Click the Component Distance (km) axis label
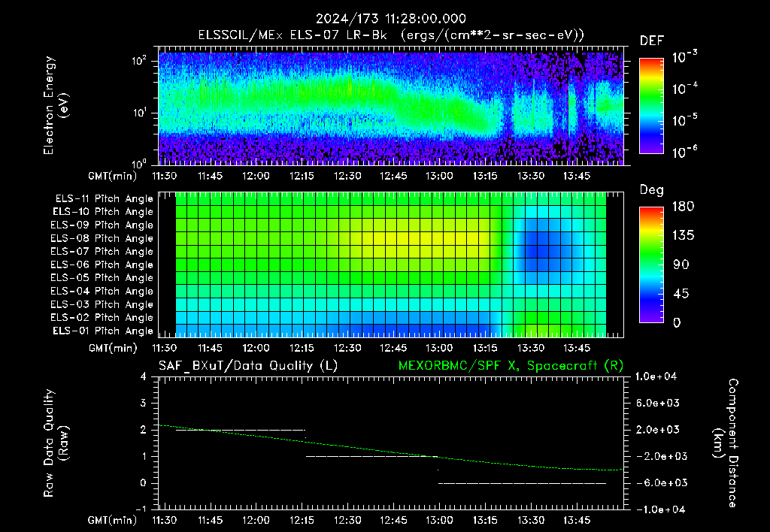The height and width of the screenshot is (532, 770). (x=726, y=443)
